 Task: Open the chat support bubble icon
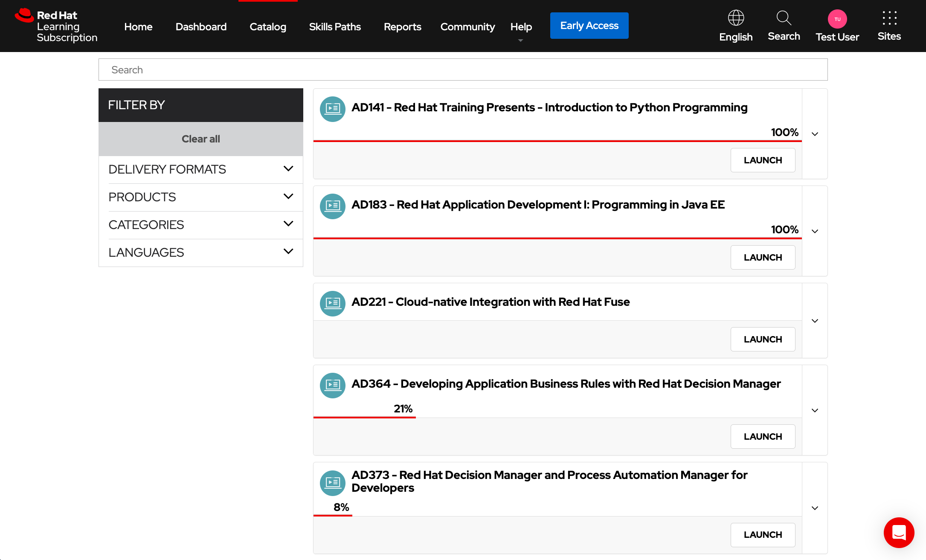pos(899,533)
